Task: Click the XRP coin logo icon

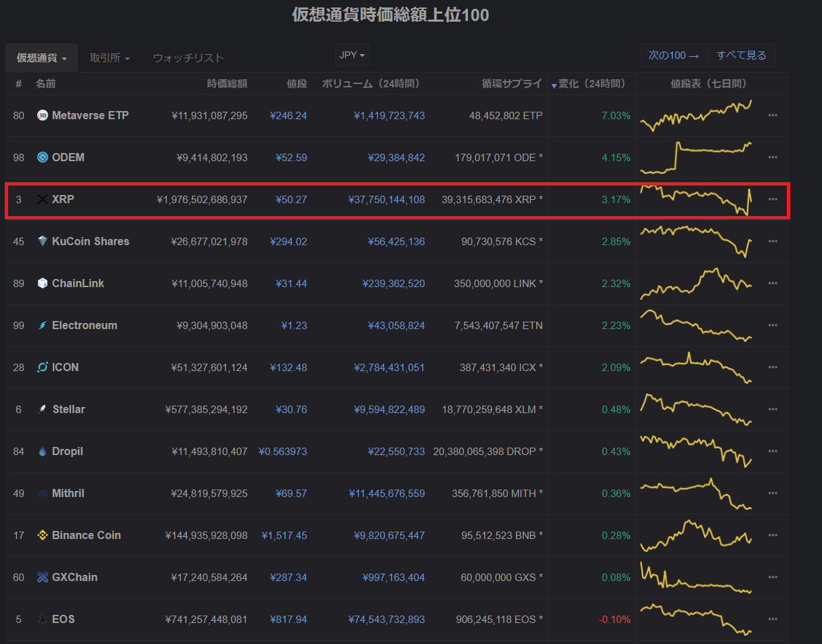Action: coord(43,200)
